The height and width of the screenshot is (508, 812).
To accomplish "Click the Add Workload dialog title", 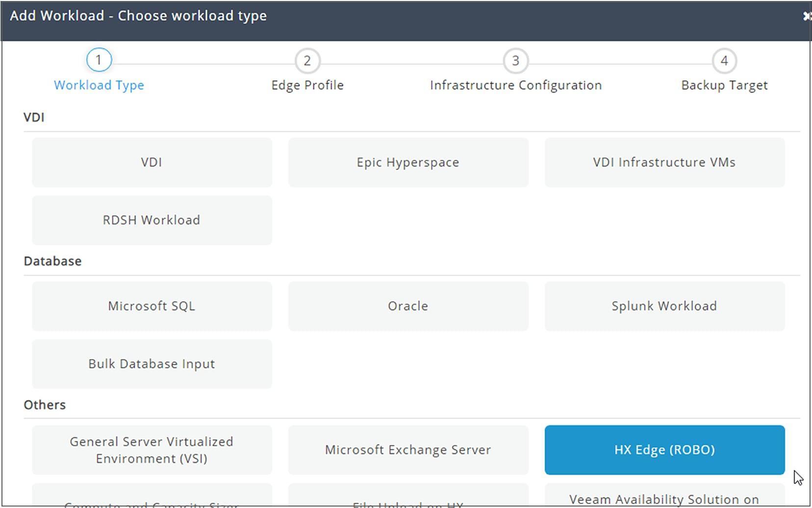I will [x=138, y=16].
